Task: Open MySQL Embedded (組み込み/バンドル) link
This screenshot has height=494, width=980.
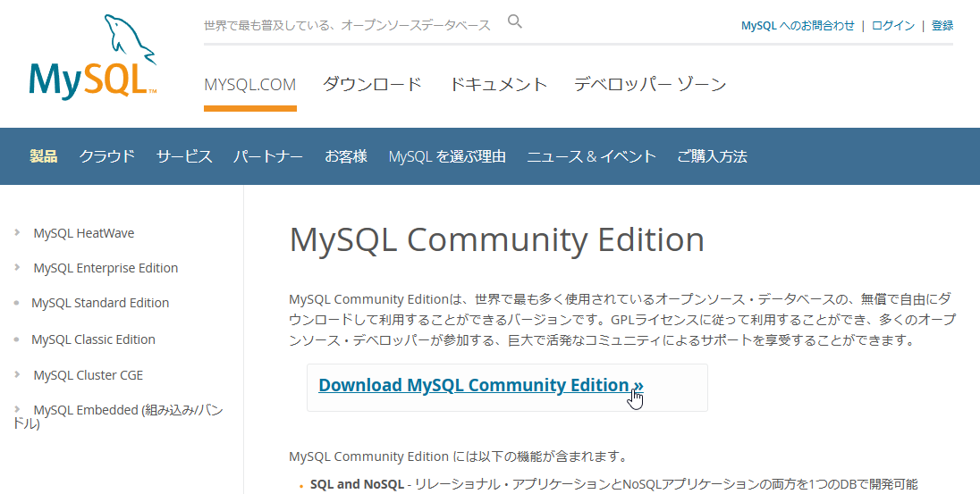Action: (x=119, y=416)
